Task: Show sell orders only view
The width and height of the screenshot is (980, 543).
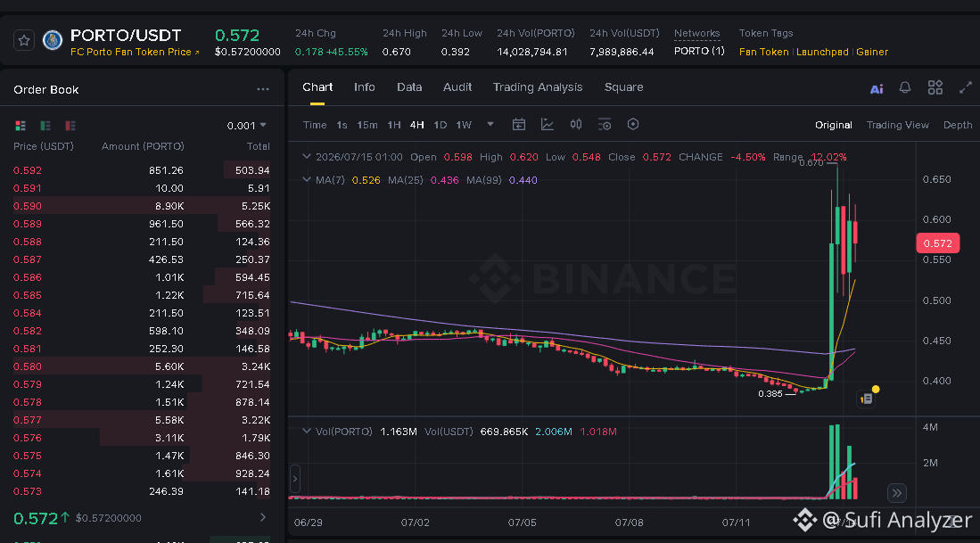Action: [x=70, y=126]
